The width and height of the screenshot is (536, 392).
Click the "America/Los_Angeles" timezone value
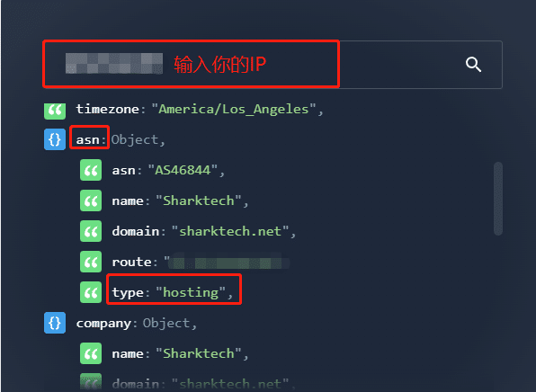pos(234,110)
